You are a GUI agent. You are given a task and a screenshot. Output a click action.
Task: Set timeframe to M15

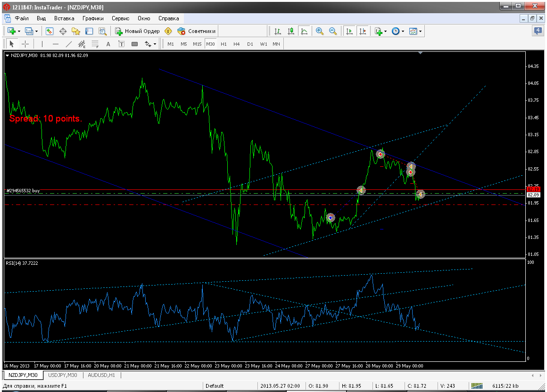pos(197,44)
